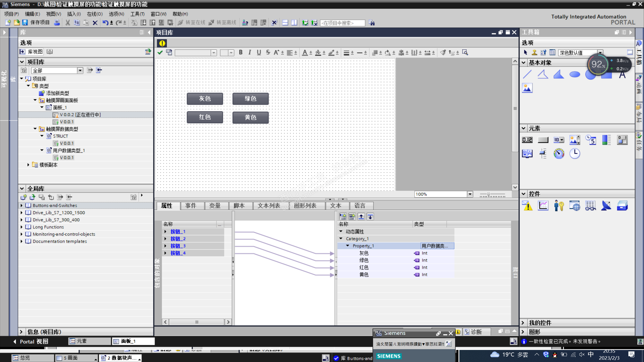Click the project search field
The height and width of the screenshot is (362, 644).
(342, 23)
